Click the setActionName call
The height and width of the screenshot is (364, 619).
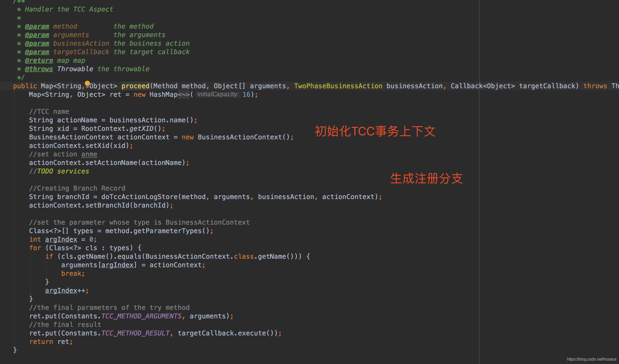click(111, 163)
